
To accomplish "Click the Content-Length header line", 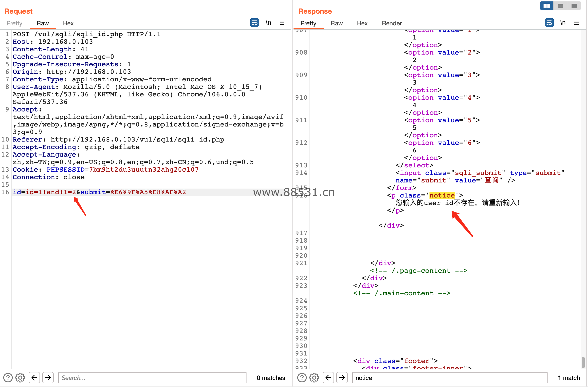I will pos(50,49).
